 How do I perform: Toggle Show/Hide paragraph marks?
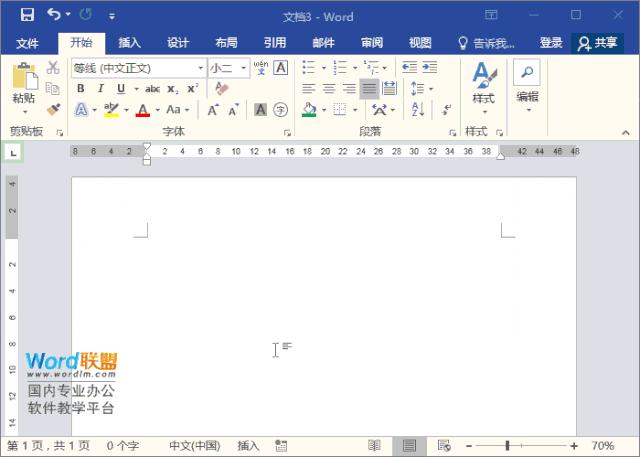click(x=447, y=110)
